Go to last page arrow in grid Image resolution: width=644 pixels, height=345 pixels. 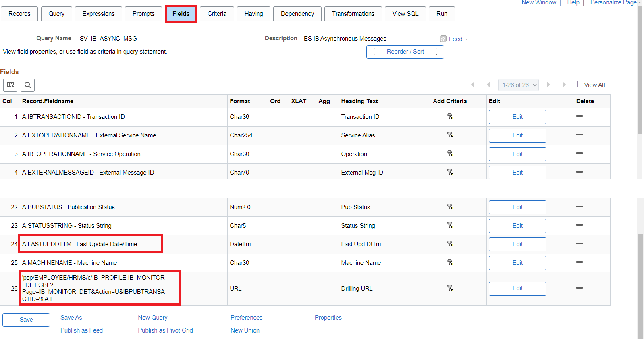565,85
